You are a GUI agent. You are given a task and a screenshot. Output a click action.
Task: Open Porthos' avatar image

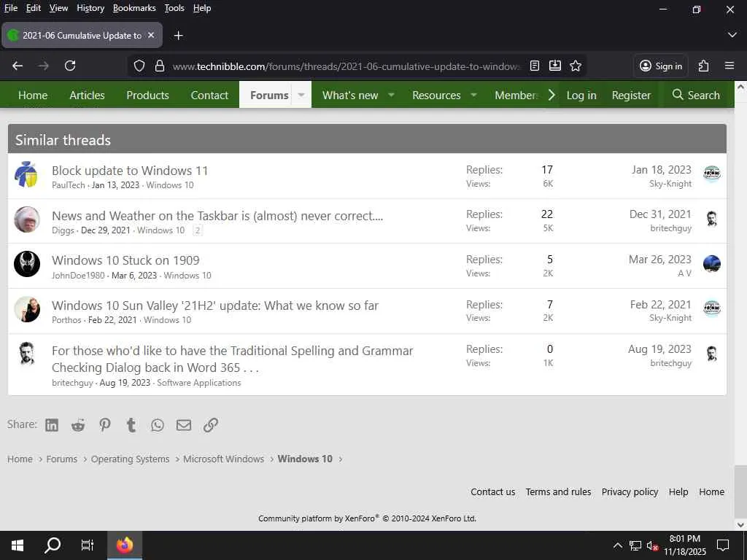click(27, 309)
